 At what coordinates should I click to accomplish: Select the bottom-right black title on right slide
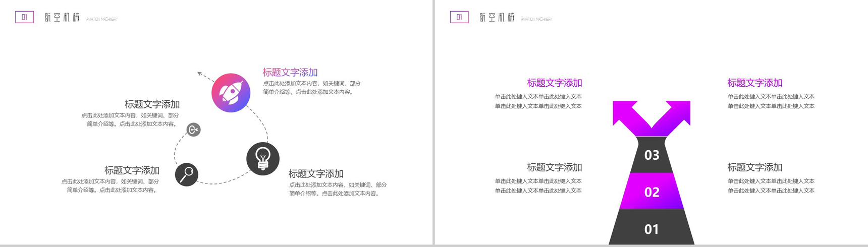click(x=754, y=167)
